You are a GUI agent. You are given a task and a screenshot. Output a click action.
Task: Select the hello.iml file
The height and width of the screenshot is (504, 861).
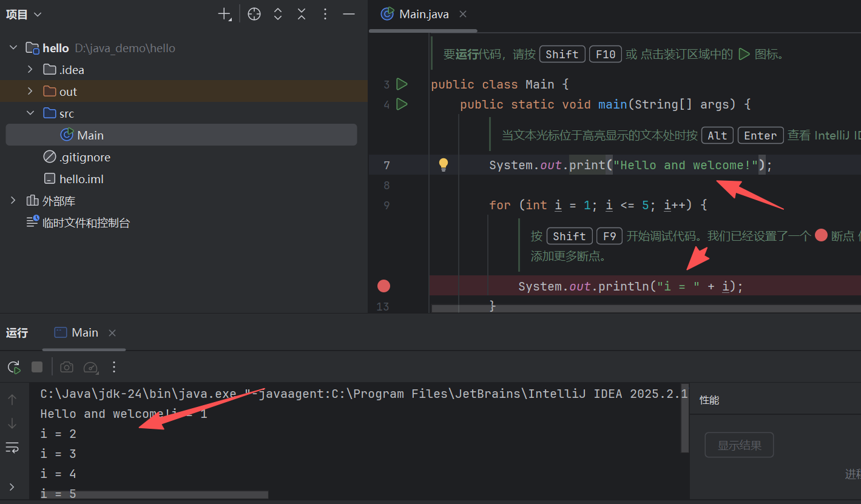pos(79,178)
